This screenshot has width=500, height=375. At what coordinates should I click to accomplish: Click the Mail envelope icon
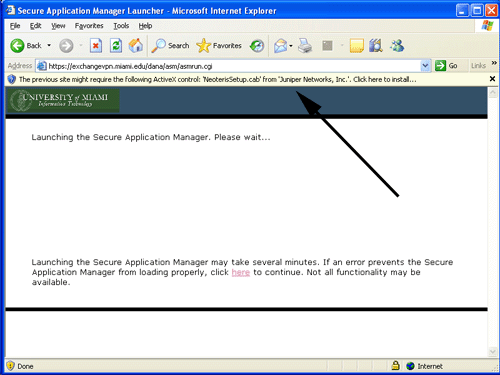(x=280, y=46)
